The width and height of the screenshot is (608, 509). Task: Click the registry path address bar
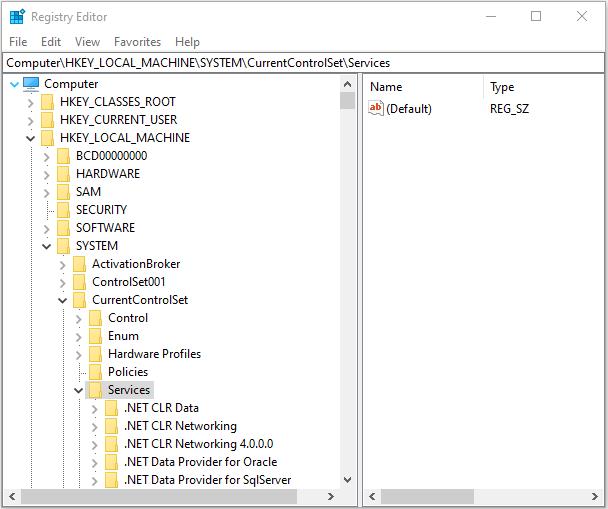click(304, 63)
